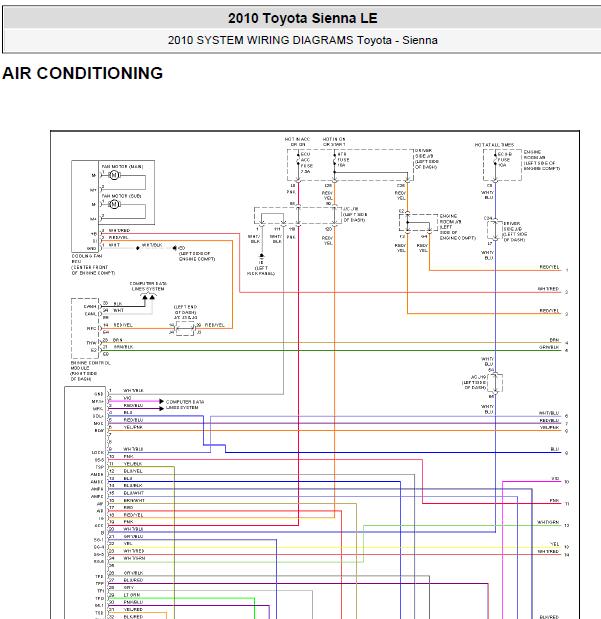The height and width of the screenshot is (619, 601).
Task: Click the "VIO" label at right edge connector 10
Action: [x=555, y=478]
